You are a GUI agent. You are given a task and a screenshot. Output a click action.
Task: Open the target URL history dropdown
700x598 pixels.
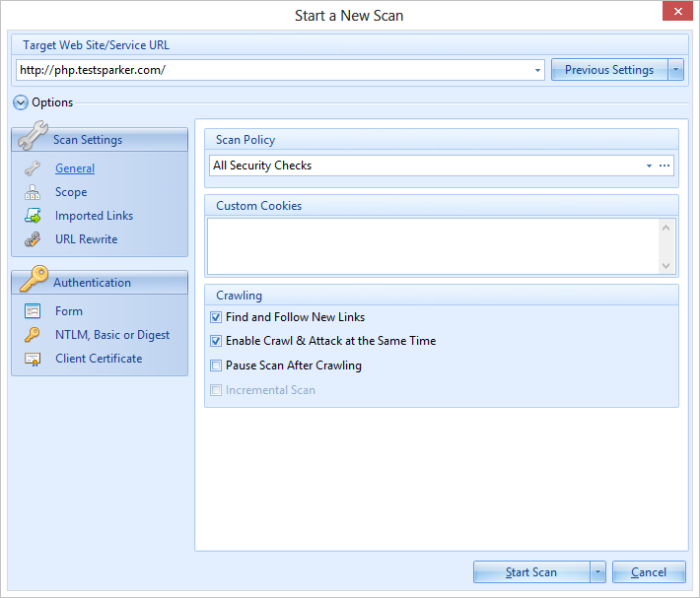coord(537,71)
